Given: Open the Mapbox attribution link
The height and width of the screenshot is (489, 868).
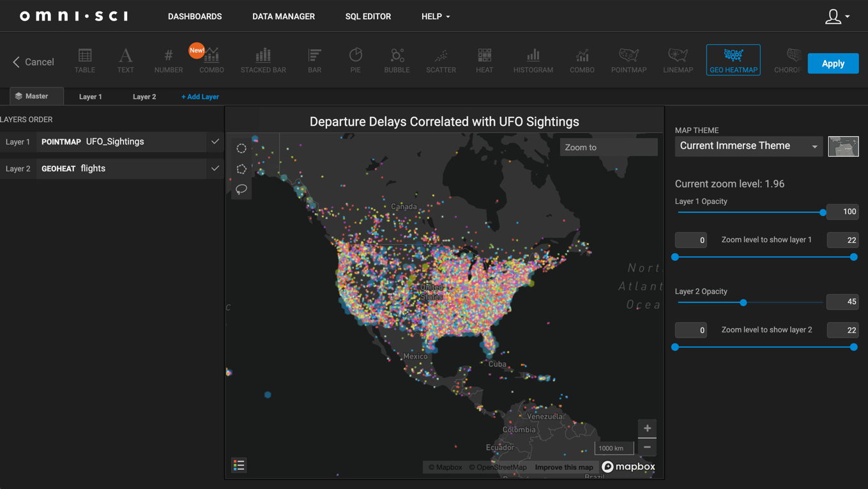Looking at the screenshot, I should (445, 467).
